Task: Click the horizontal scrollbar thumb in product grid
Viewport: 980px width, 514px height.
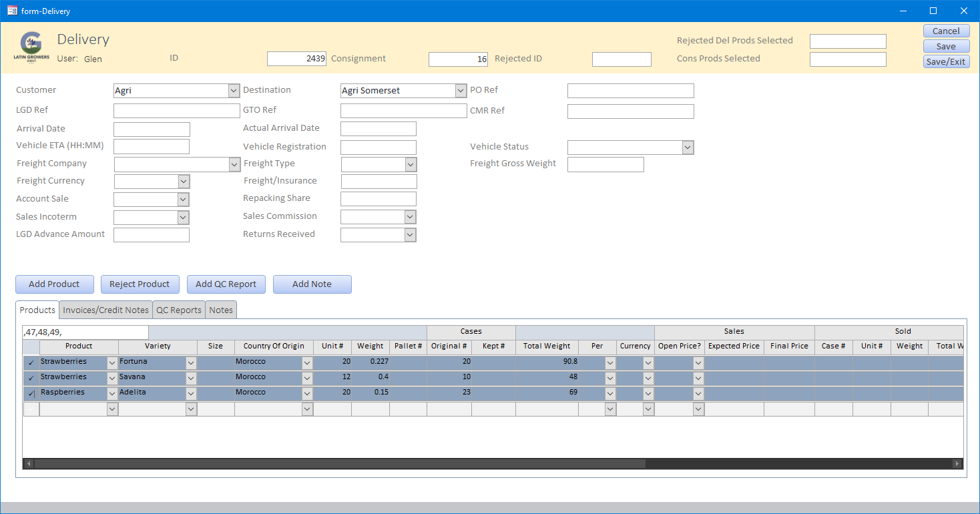Action: click(x=339, y=463)
